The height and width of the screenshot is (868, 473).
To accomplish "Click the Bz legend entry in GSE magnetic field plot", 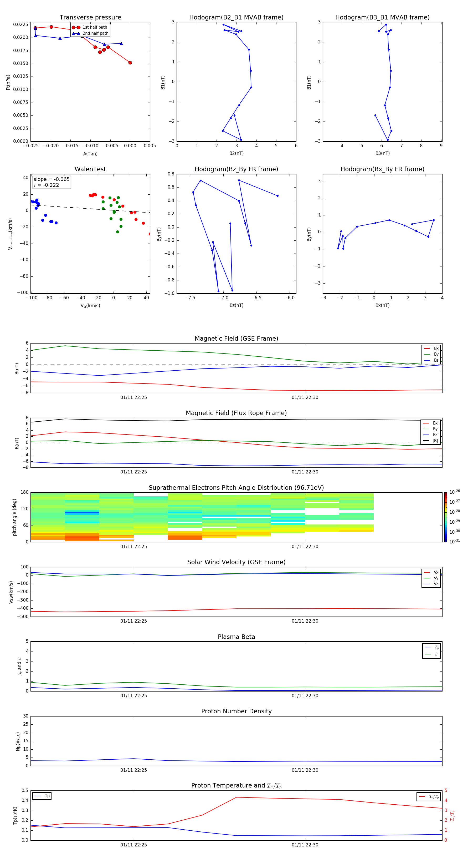I will (431, 360).
